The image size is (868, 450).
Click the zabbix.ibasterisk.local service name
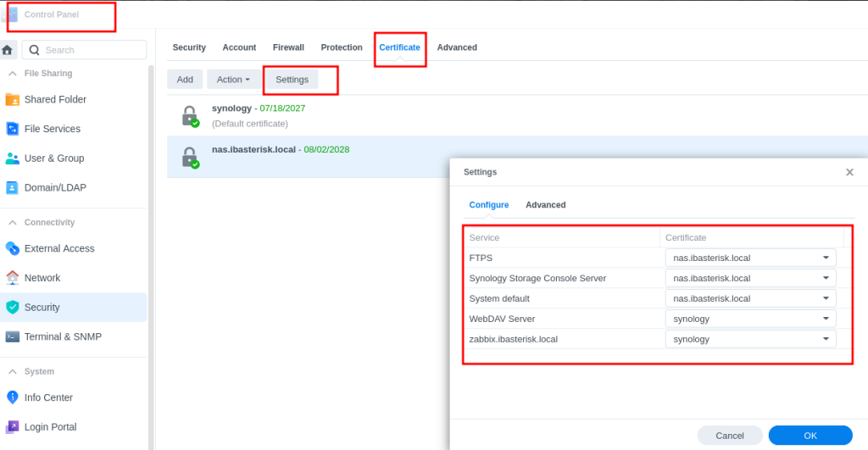[513, 339]
